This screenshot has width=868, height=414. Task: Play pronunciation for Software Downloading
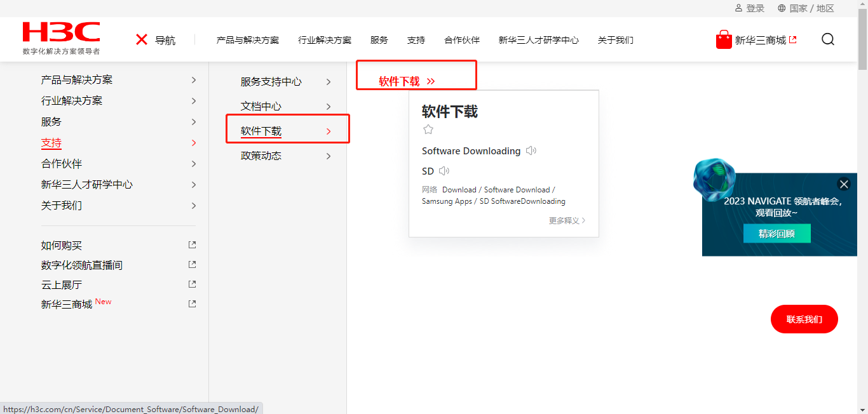531,151
